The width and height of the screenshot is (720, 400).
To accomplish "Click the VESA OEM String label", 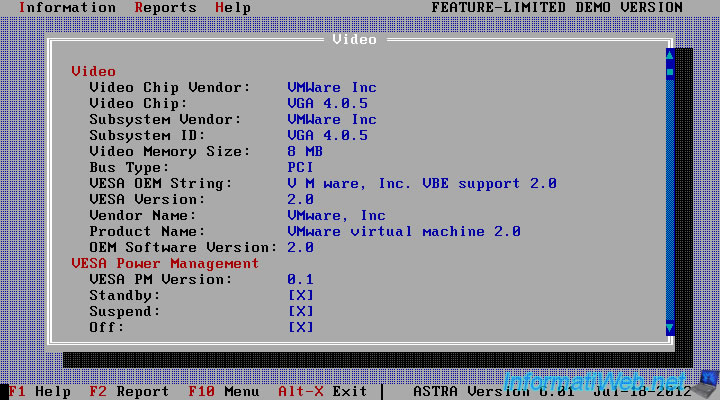I will [x=161, y=184].
